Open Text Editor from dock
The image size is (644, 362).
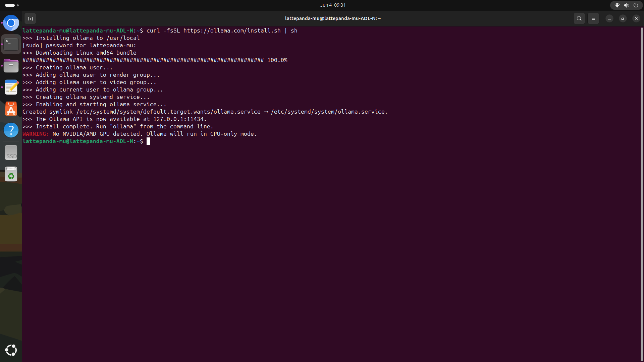click(11, 87)
